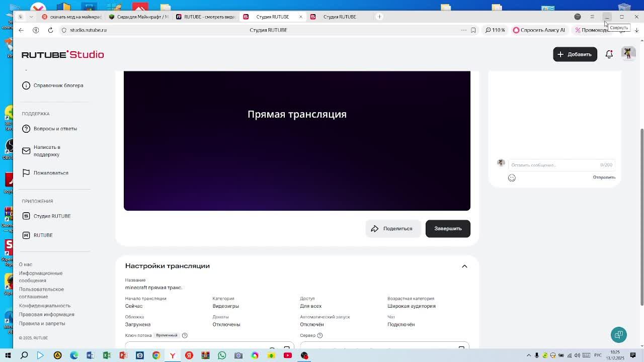
Task: Click the envelope icon for Написать в поддержку
Action: [x=26, y=151]
